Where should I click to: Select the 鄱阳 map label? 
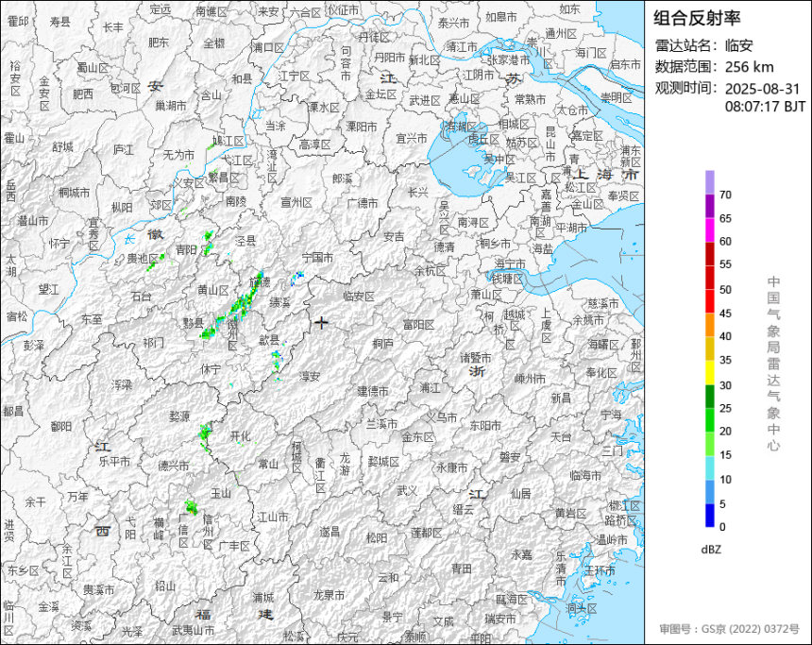point(61,426)
